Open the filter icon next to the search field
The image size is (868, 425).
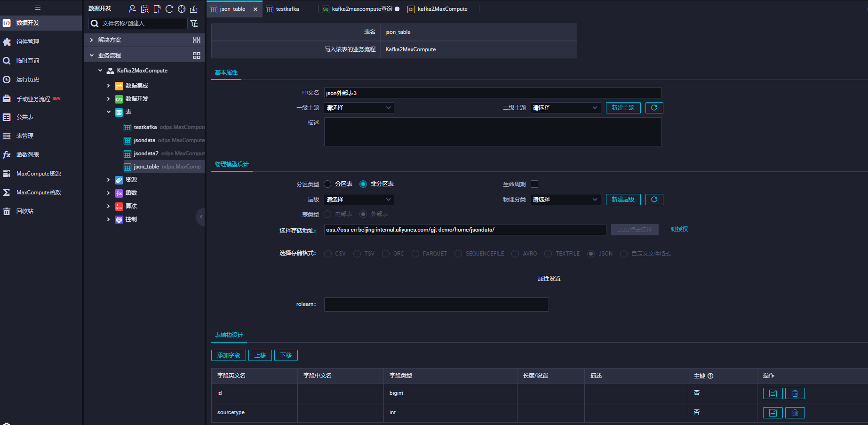click(194, 23)
